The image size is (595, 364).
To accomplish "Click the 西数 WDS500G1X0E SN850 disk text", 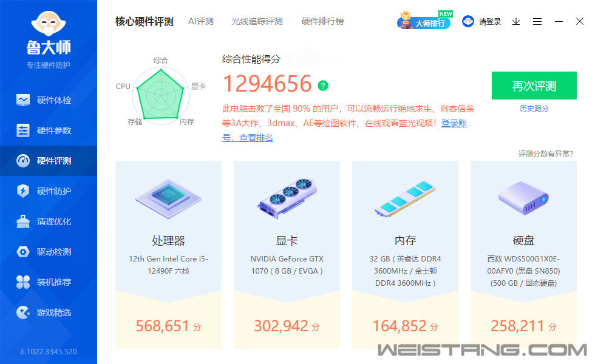I will [x=523, y=271].
